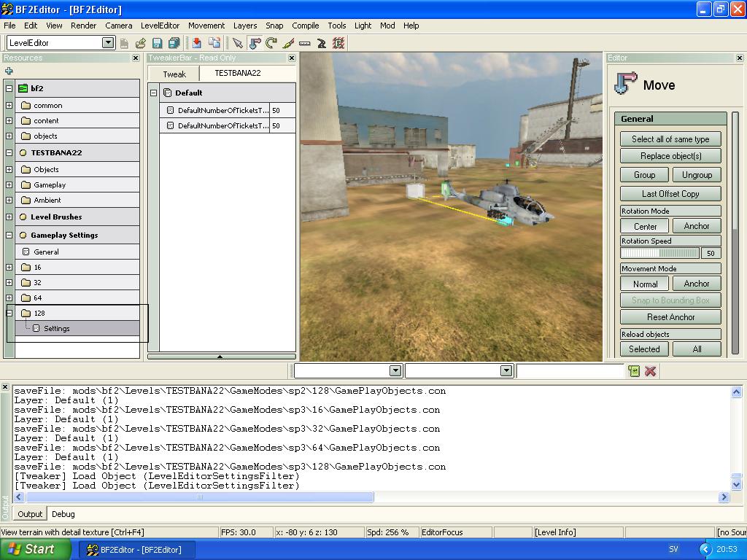The image size is (747, 560).
Task: Collapse the 128 folder
Action: click(x=9, y=313)
